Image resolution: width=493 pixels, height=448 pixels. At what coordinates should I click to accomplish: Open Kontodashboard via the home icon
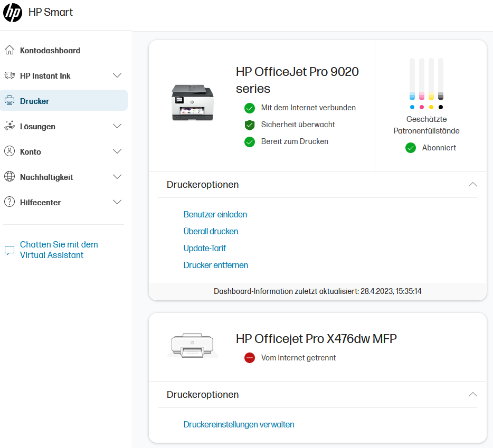[10, 50]
